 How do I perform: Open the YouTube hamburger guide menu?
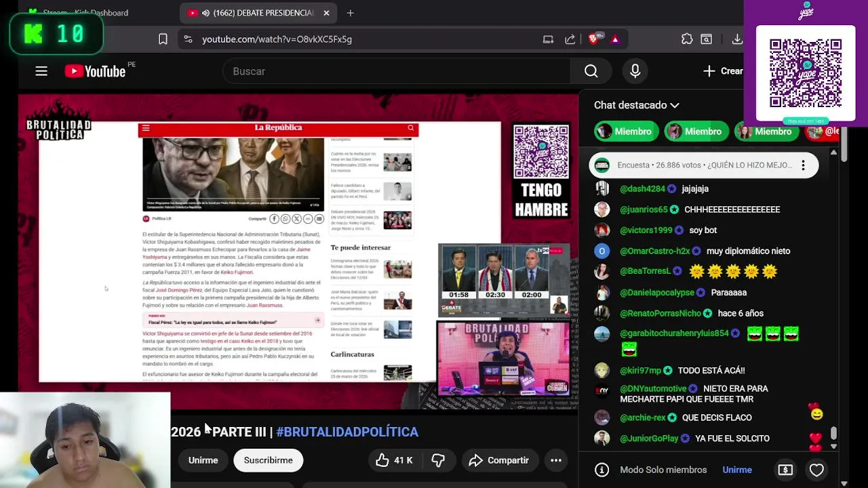[41, 71]
